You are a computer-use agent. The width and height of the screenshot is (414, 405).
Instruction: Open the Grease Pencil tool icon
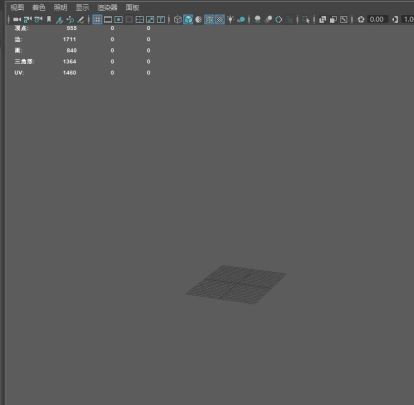[x=80, y=20]
